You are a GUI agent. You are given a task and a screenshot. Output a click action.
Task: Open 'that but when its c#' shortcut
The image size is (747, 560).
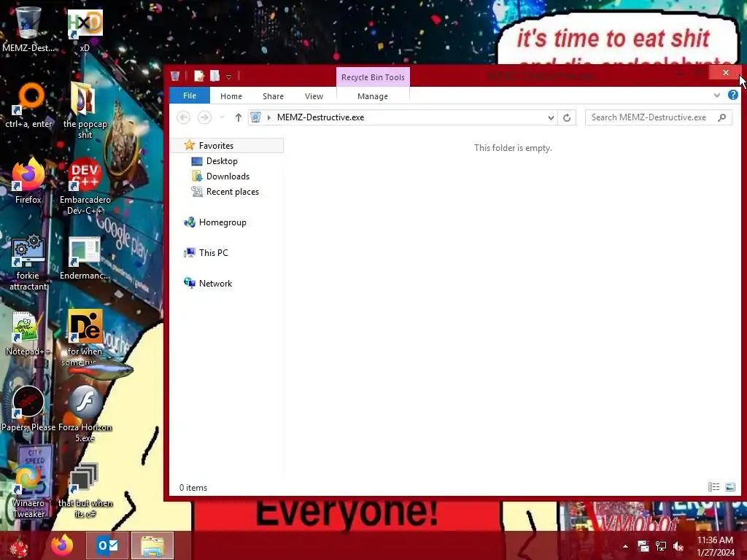click(x=85, y=491)
